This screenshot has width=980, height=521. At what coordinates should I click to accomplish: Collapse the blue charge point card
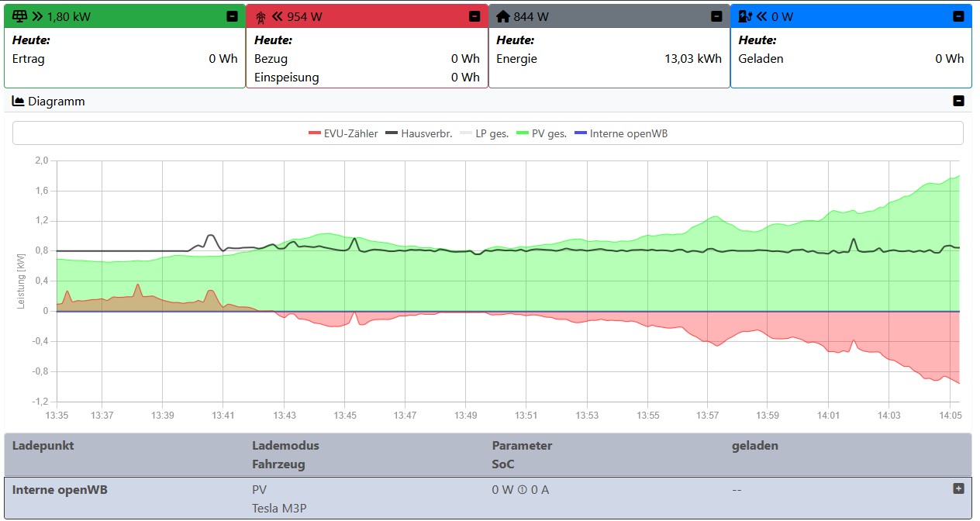(958, 16)
